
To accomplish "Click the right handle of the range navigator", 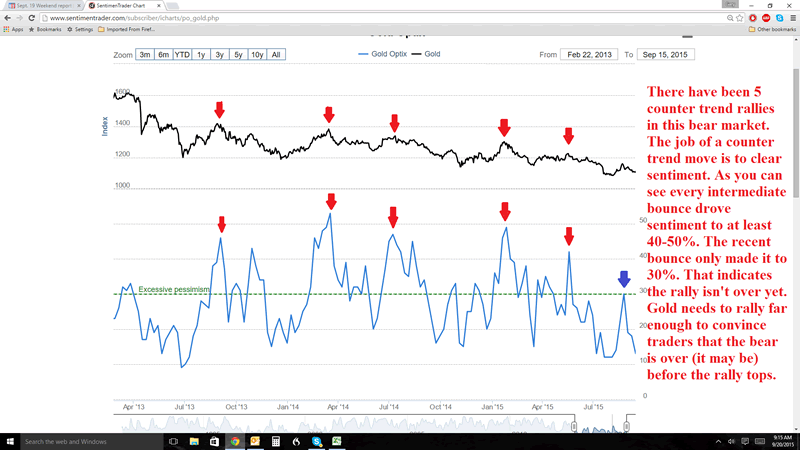I will pyautogui.click(x=626, y=427).
